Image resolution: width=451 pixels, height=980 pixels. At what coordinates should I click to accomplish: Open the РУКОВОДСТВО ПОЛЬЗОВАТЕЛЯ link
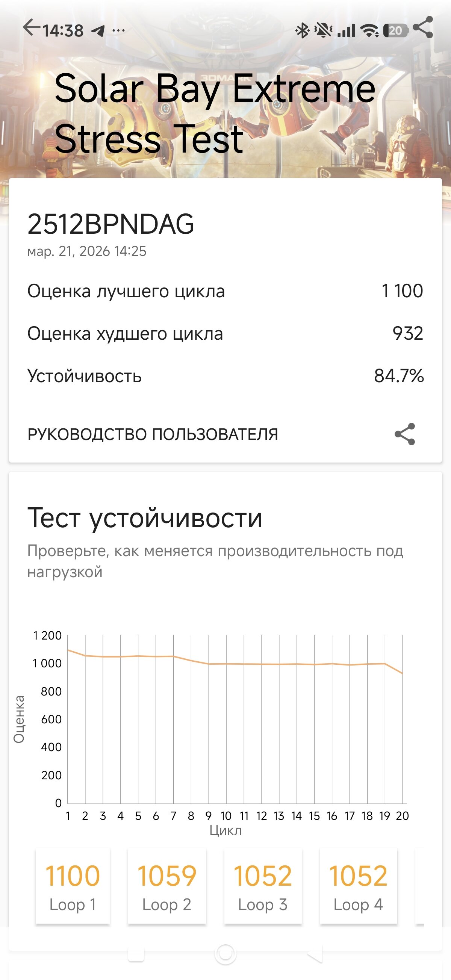click(153, 434)
